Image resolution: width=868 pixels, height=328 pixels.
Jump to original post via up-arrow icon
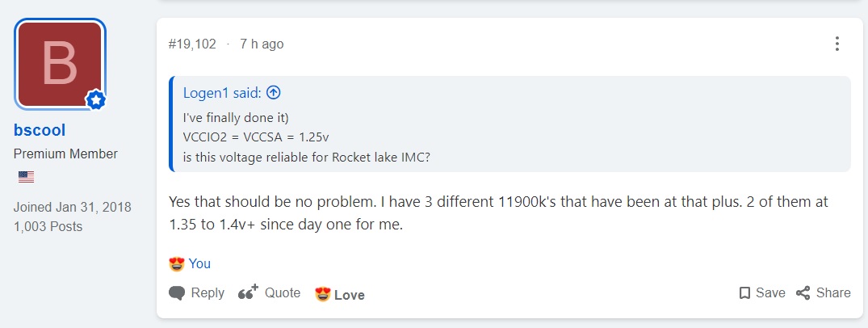click(x=274, y=93)
